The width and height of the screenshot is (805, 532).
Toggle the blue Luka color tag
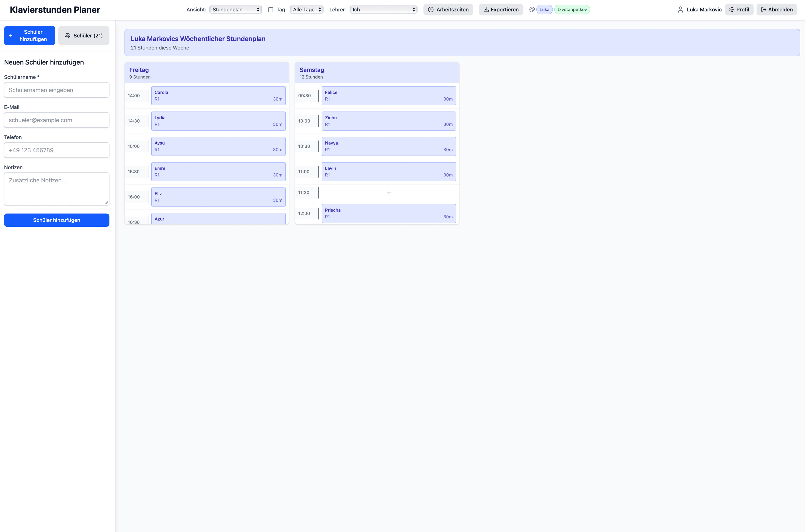(544, 9)
